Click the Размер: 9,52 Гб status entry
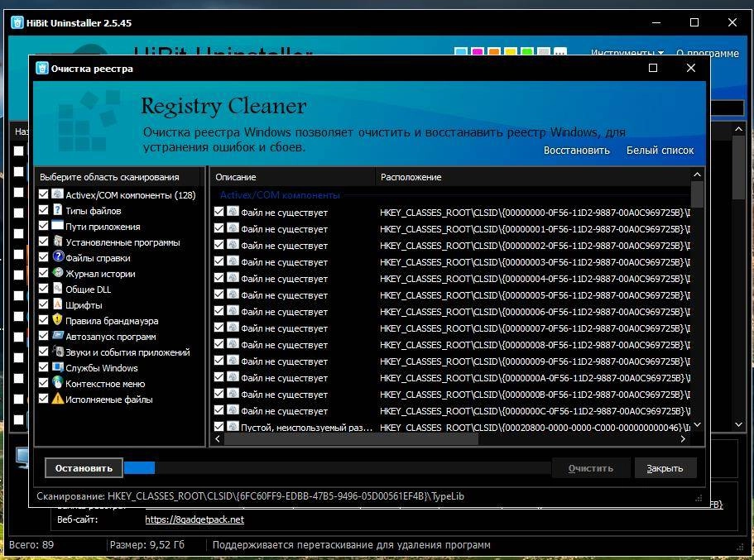 pyautogui.click(x=146, y=545)
